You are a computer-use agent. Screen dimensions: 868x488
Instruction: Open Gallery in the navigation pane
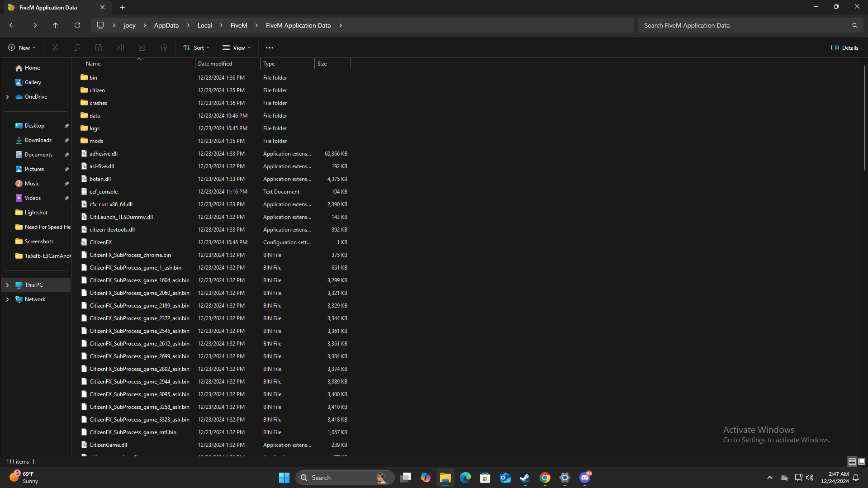click(33, 82)
